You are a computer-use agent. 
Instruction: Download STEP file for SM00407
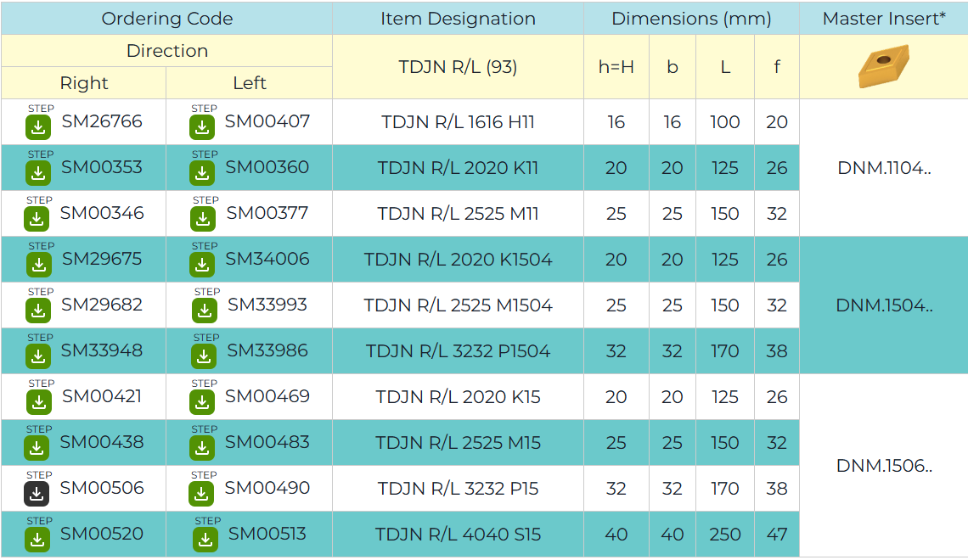202,127
